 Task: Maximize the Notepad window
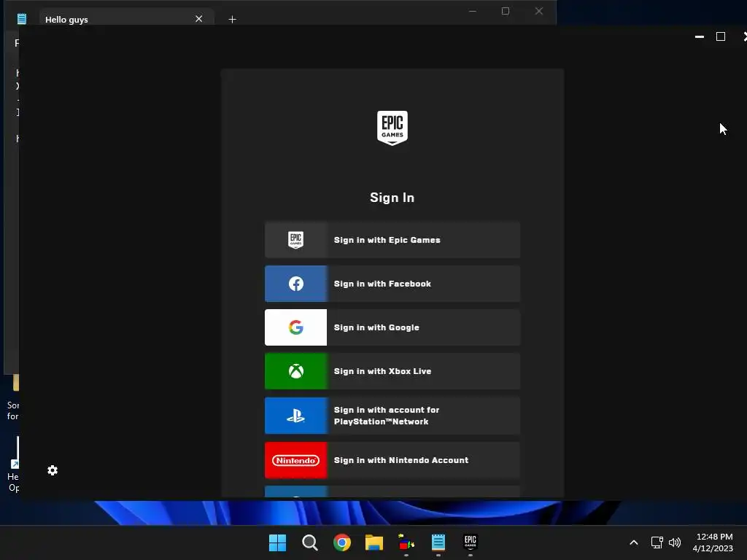coord(506,11)
